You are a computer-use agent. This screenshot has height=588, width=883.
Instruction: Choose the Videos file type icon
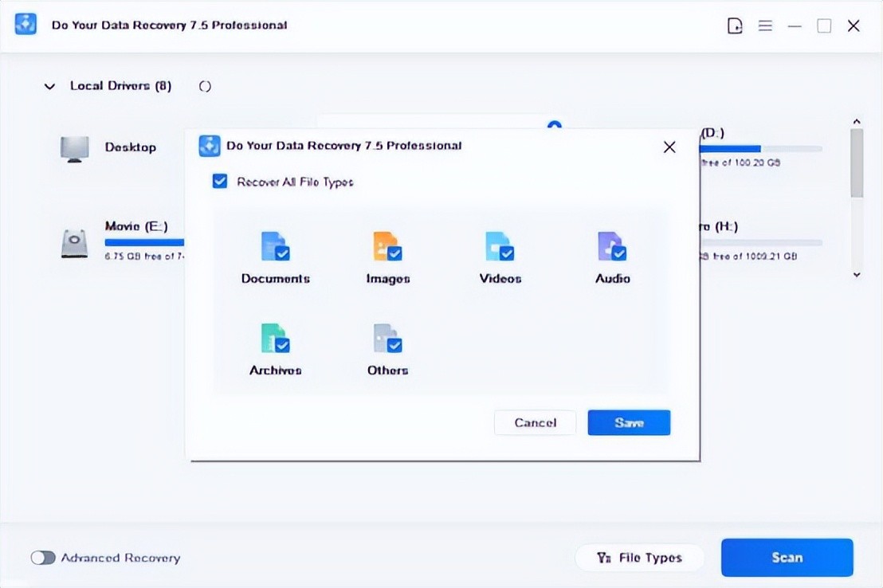tap(500, 247)
